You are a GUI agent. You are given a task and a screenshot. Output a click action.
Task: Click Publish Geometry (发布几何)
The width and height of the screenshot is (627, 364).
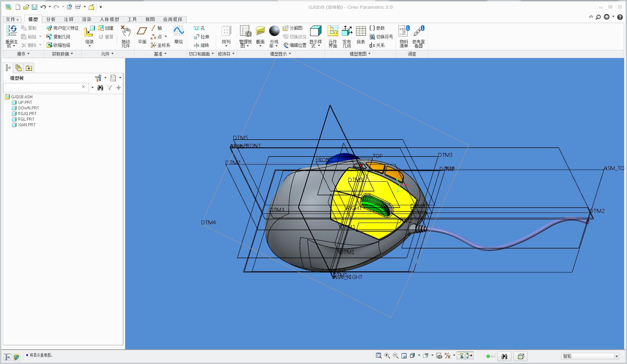347,36
